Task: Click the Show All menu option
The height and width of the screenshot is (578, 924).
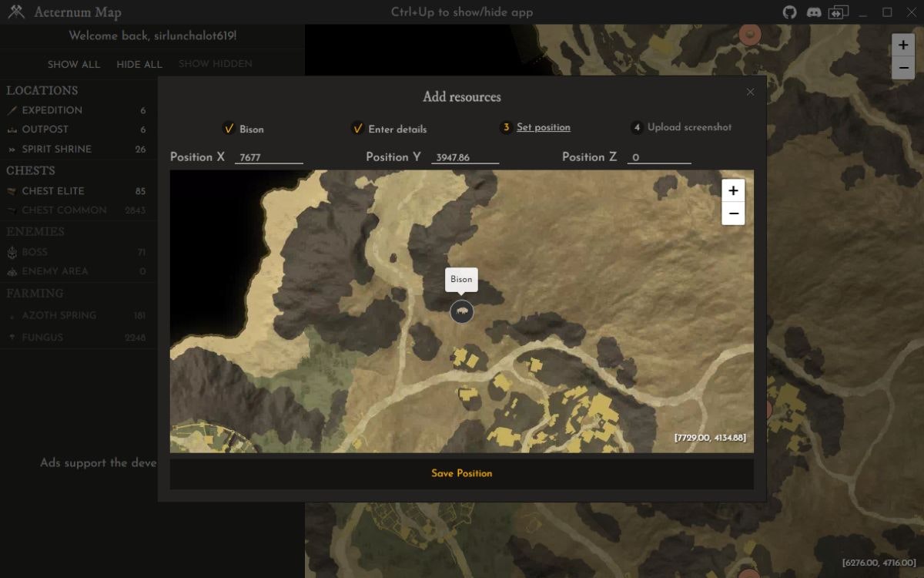Action: pos(74,65)
